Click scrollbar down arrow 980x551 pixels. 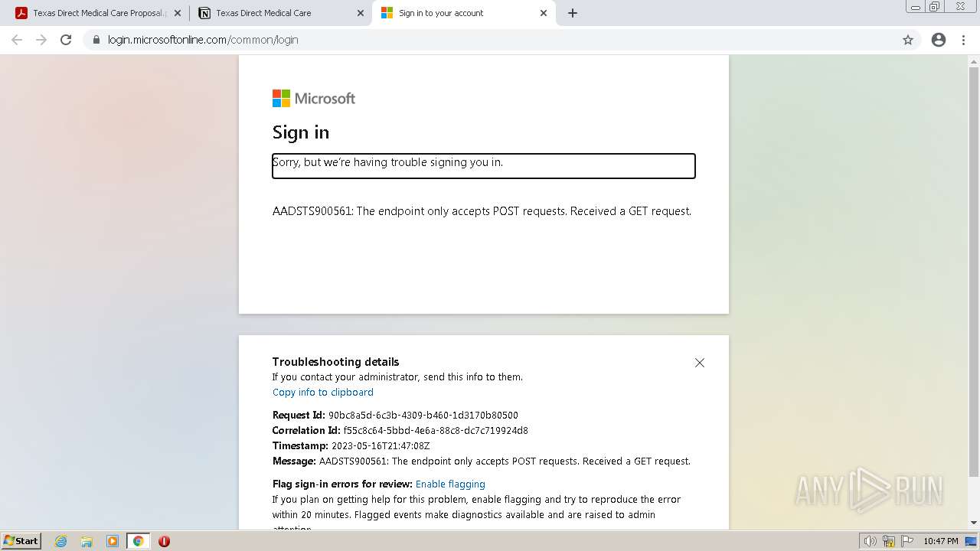974,523
